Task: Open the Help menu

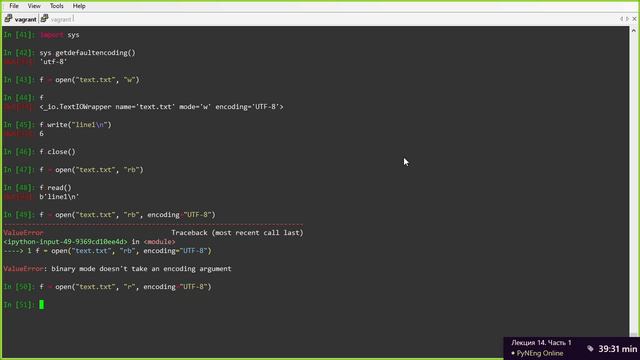Action: 79,6
